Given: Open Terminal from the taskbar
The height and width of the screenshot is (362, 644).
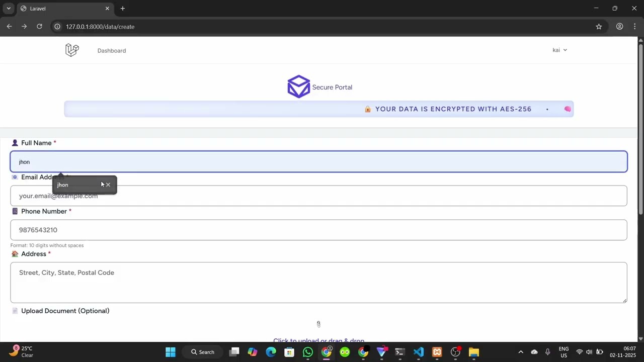Looking at the screenshot, I should coord(400,352).
